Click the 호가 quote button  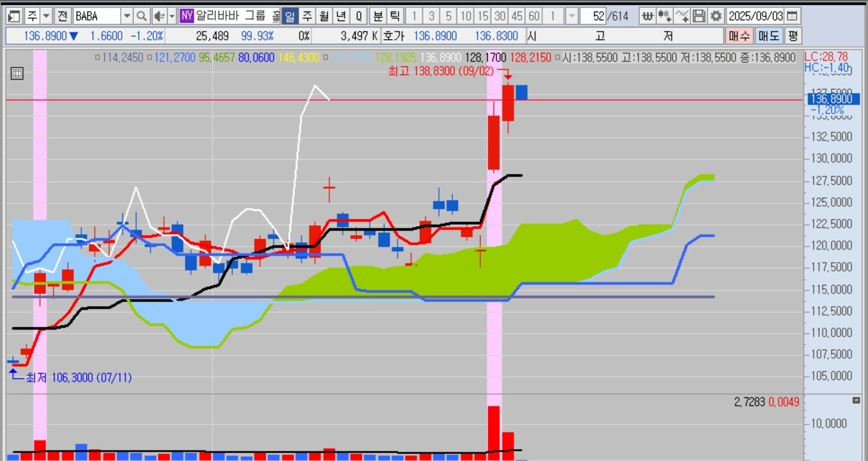click(x=393, y=36)
